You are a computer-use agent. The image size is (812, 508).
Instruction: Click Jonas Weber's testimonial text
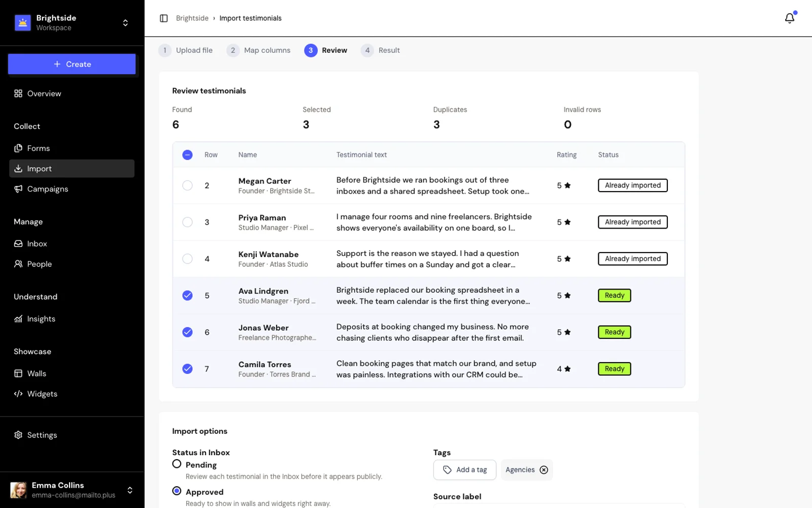[x=432, y=332]
